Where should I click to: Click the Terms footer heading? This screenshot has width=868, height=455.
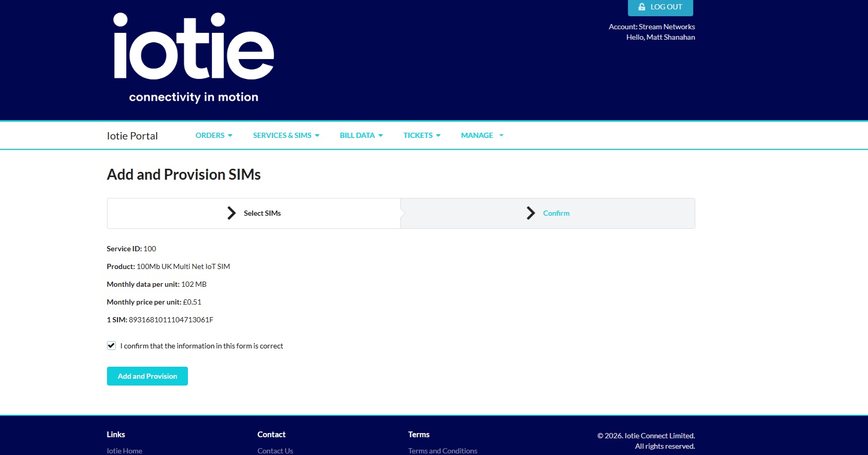click(x=419, y=435)
